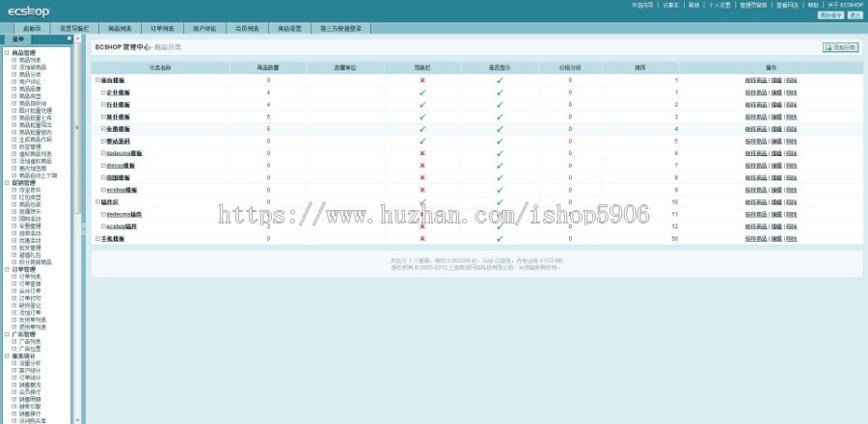Click the 添加分类 add category button

(840, 47)
